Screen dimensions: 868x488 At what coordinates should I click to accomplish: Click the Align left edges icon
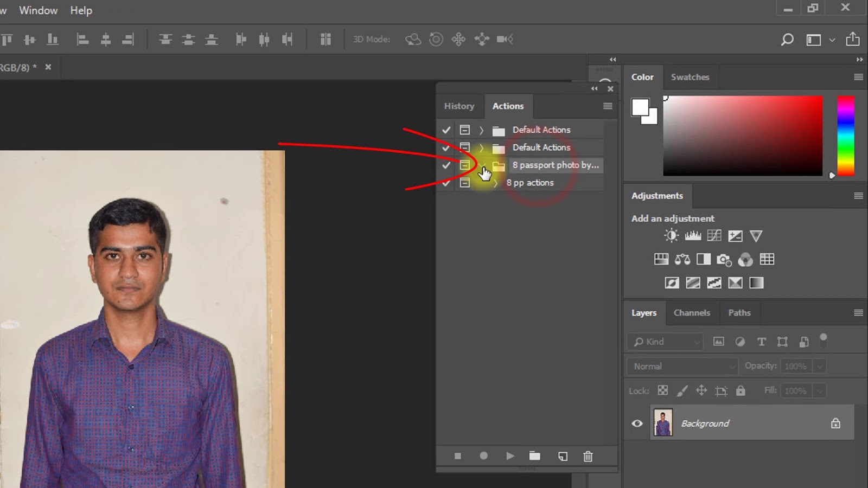82,39
